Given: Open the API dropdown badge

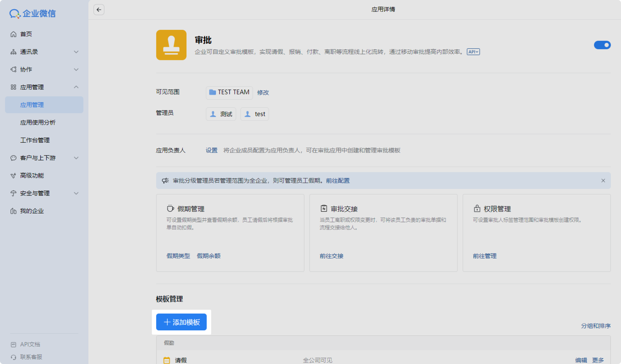Looking at the screenshot, I should (x=473, y=52).
